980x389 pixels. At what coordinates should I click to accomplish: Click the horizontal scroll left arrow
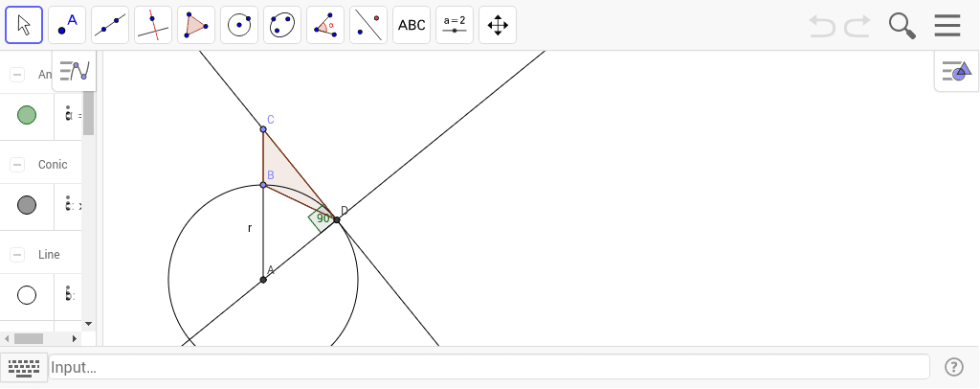pyautogui.click(x=7, y=338)
